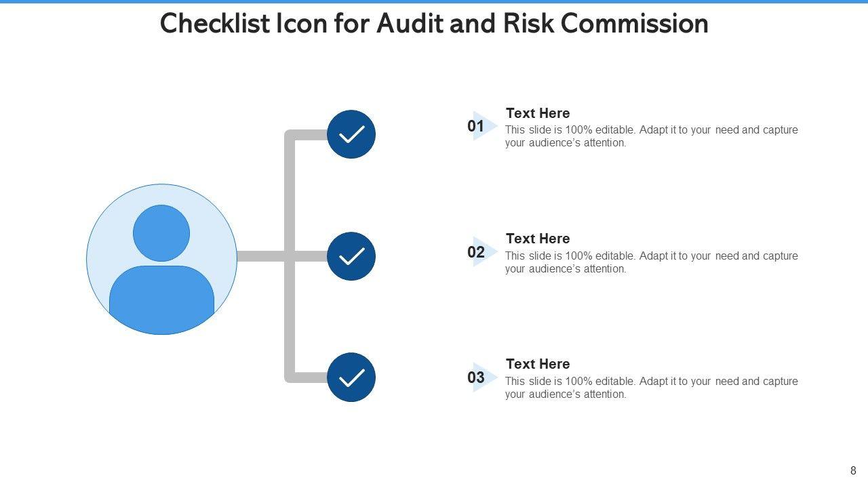Select the bottom checkmark circle
Image resolution: width=868 pixels, height=488 pixels.
click(x=351, y=378)
